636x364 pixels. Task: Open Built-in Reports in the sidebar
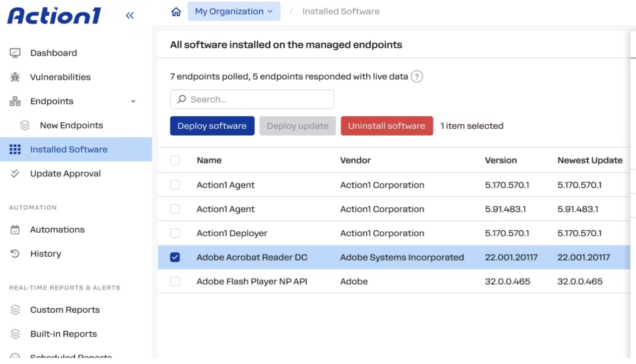pos(64,334)
